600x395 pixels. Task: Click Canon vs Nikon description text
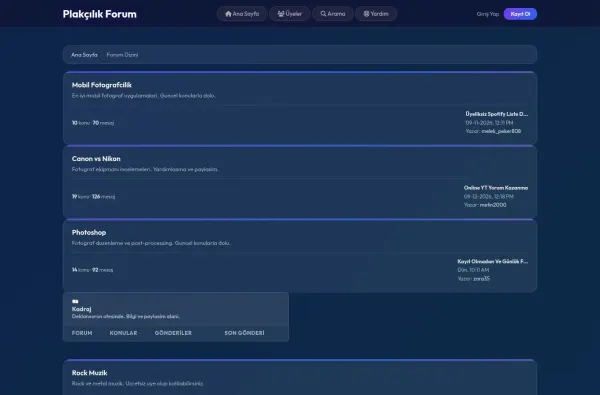(145, 169)
